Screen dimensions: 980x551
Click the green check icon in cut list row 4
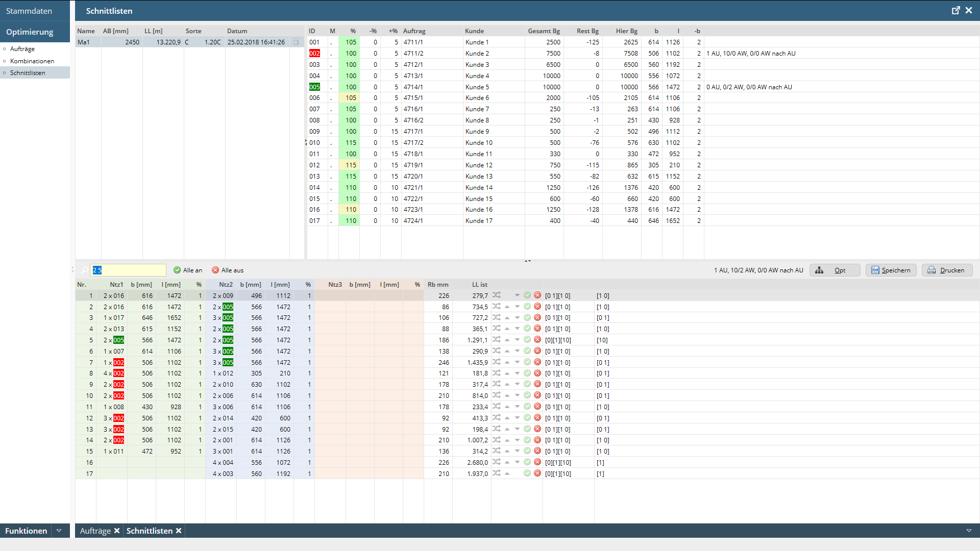pos(527,329)
